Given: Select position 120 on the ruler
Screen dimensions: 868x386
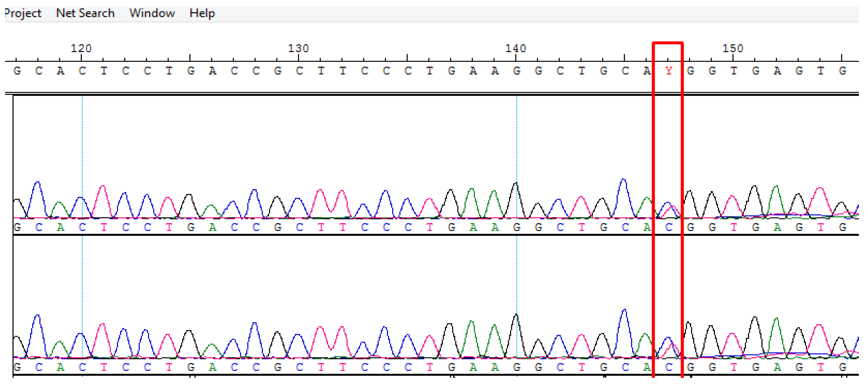Looking at the screenshot, I should (x=82, y=48).
